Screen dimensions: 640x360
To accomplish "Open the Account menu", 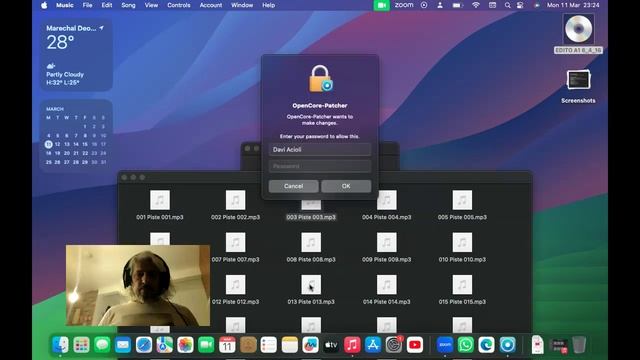I will click(211, 5).
